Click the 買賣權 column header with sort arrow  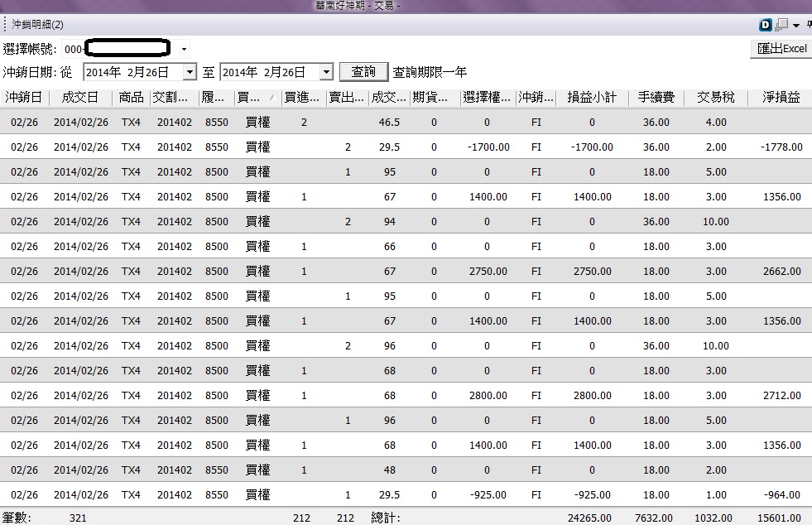(257, 98)
